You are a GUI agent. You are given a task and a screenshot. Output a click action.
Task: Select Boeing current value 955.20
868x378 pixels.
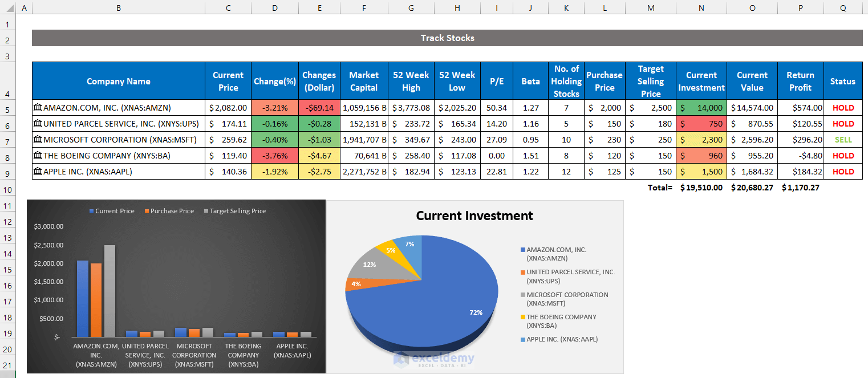(x=752, y=156)
